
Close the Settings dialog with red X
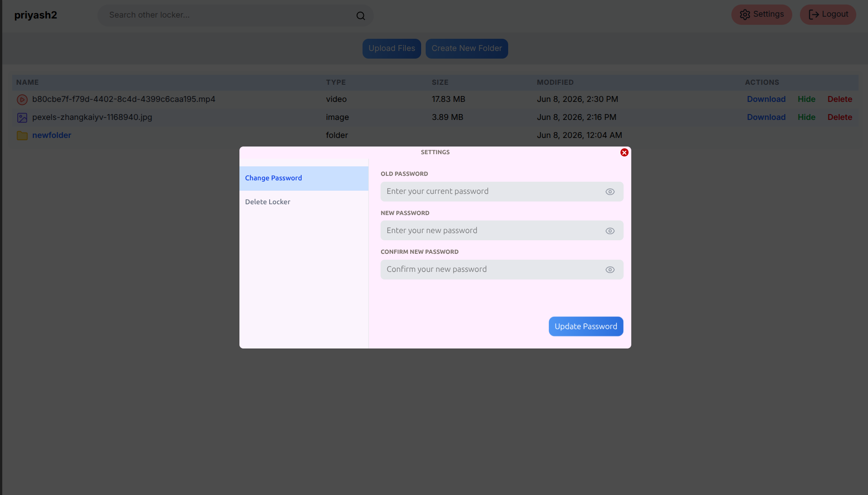[x=625, y=152]
